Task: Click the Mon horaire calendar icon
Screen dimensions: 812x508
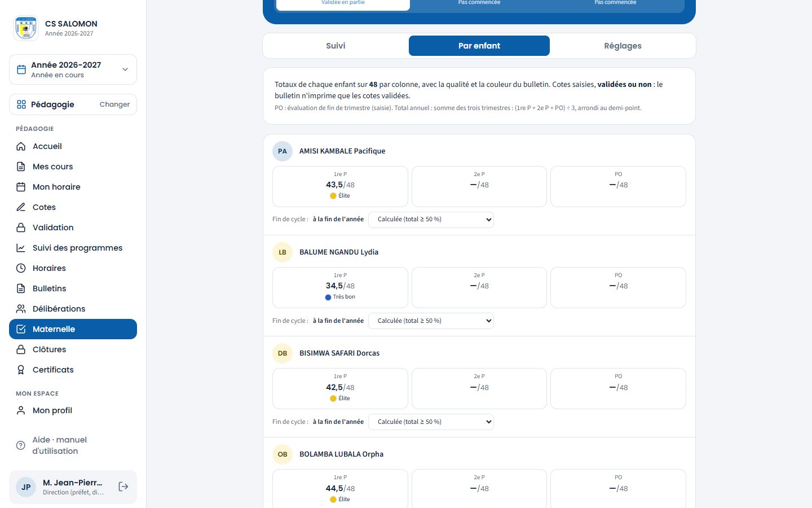Action: (21, 187)
